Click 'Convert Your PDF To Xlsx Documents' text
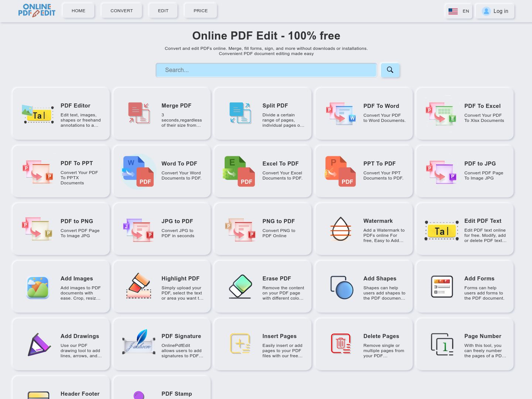 click(484, 118)
